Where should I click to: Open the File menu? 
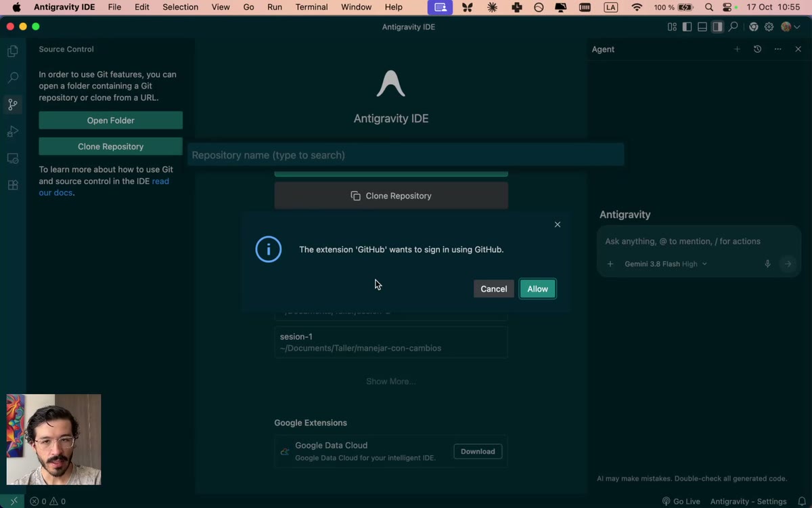pos(114,7)
